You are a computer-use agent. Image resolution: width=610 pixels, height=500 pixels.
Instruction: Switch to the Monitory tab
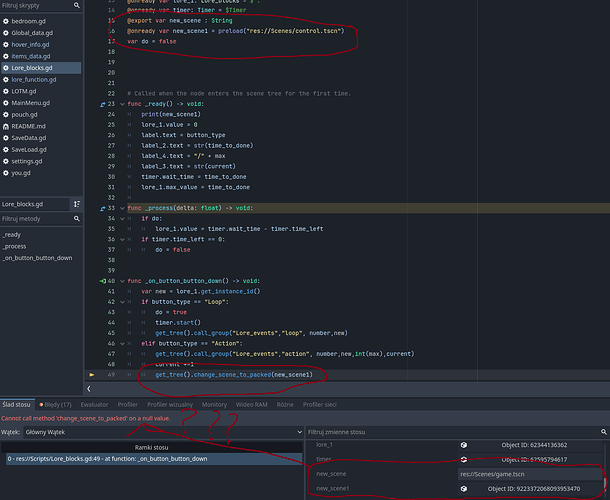pos(214,404)
